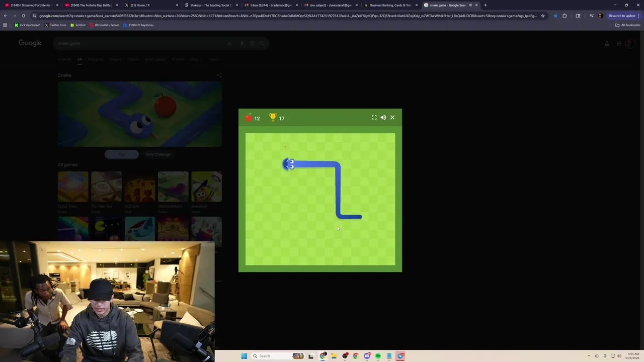The width and height of the screenshot is (644, 362).
Task: Switch to the I Streamed Fortnite YouTube tab
Action: pyautogui.click(x=32, y=5)
